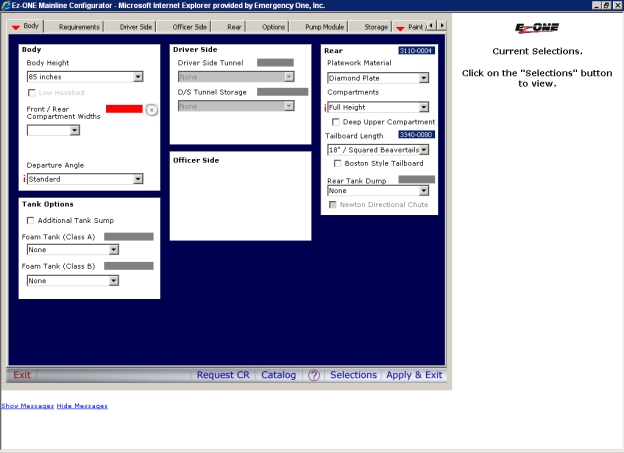
Task: Click the red Compartment Widths indicator
Action: tap(124, 109)
